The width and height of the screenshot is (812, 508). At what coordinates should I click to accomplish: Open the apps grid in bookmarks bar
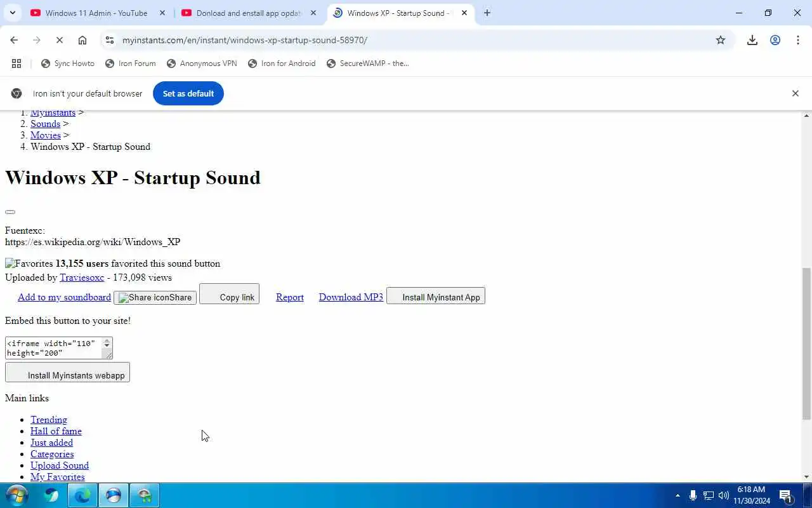coord(16,63)
